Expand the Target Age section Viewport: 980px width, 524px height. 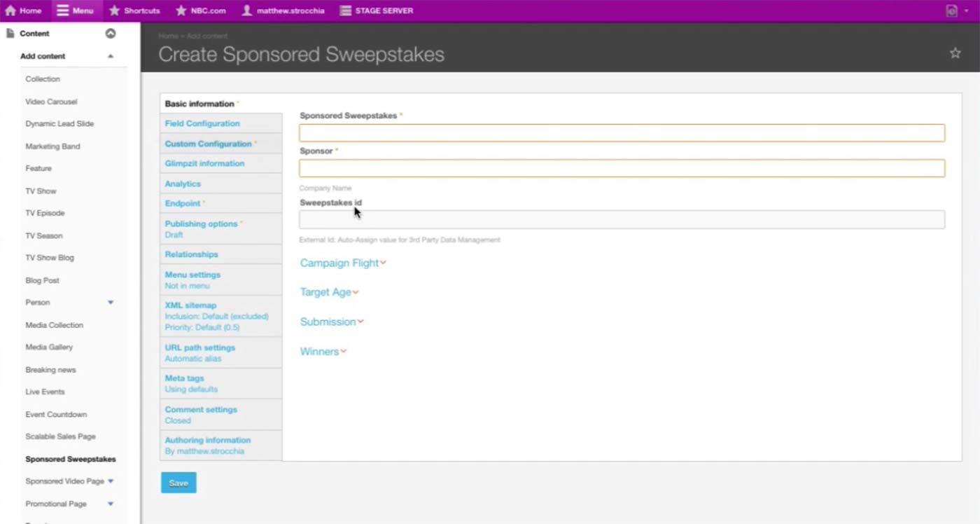coord(329,292)
